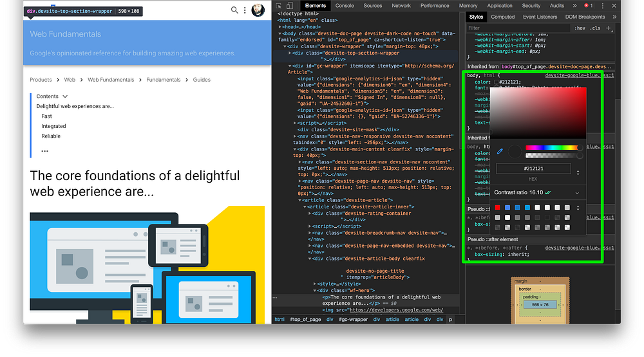Open the page's three-dot overflow menu

point(245,10)
